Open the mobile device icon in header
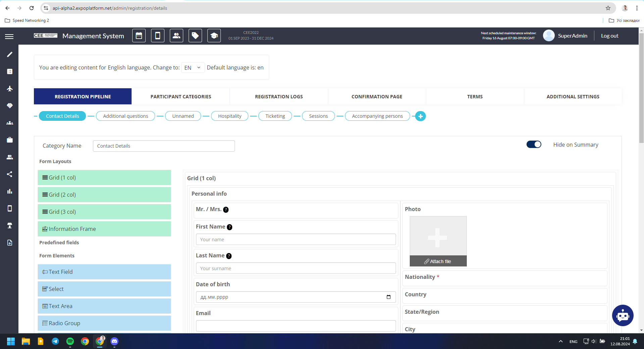The image size is (644, 349). coord(157,36)
